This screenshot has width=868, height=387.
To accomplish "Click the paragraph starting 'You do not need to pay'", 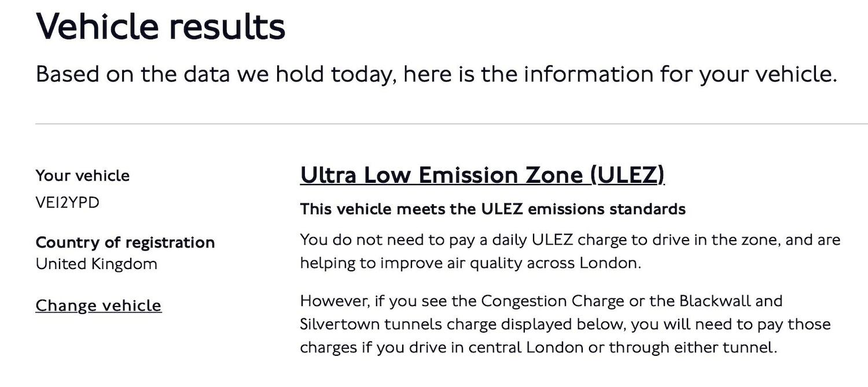I will point(569,251).
